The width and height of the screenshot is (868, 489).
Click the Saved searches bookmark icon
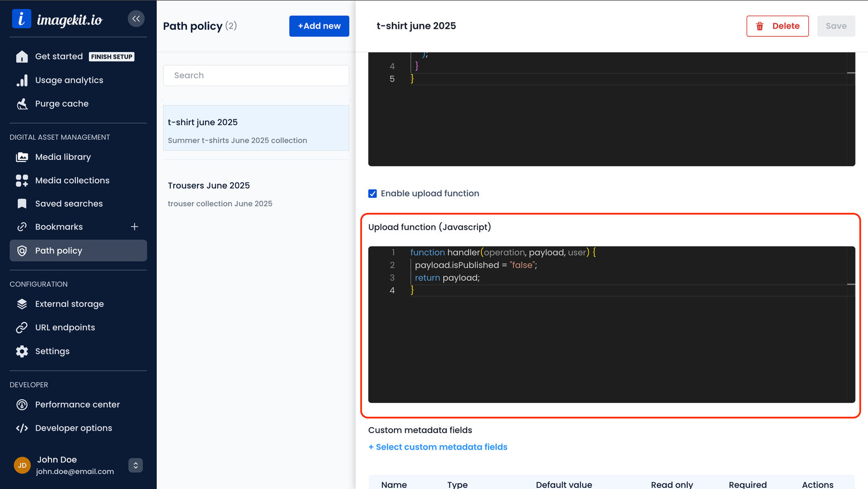[x=22, y=204]
